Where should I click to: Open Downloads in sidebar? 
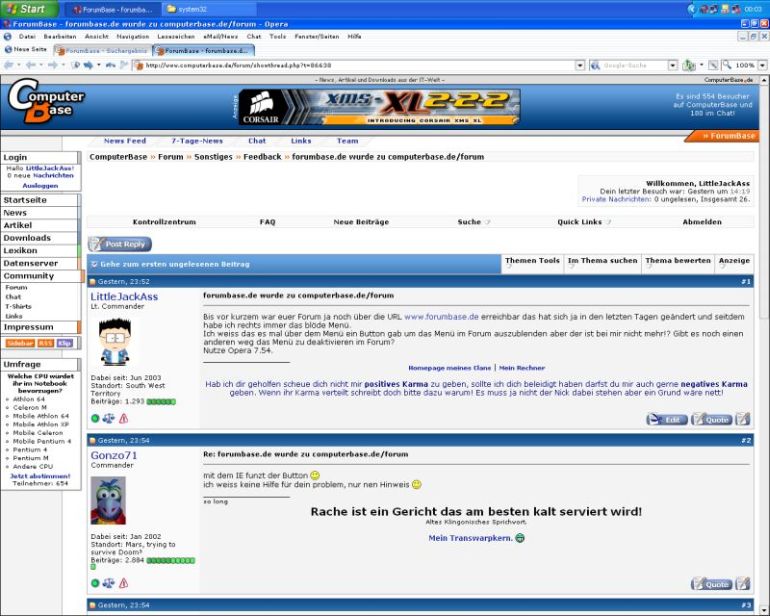39,238
